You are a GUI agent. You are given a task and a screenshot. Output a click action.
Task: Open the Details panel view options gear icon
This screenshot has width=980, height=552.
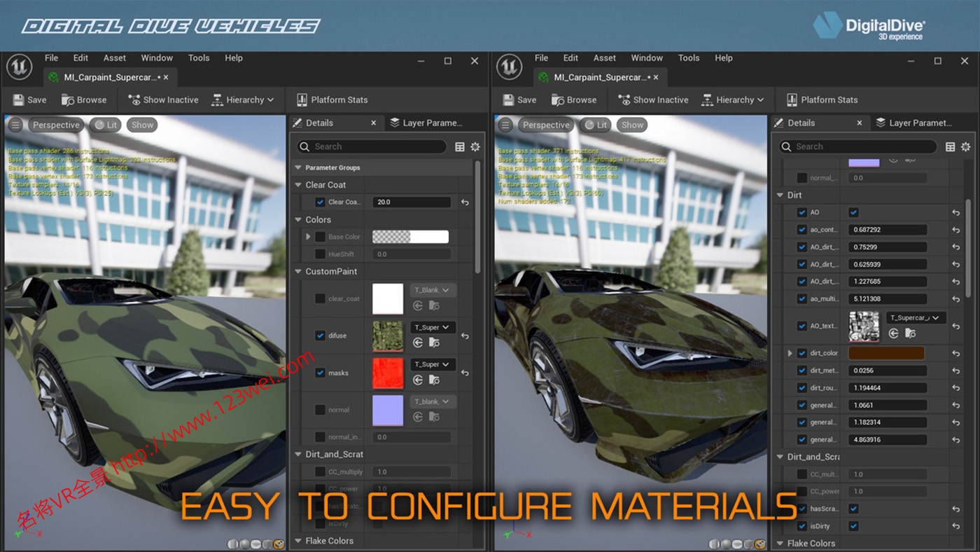pos(475,146)
